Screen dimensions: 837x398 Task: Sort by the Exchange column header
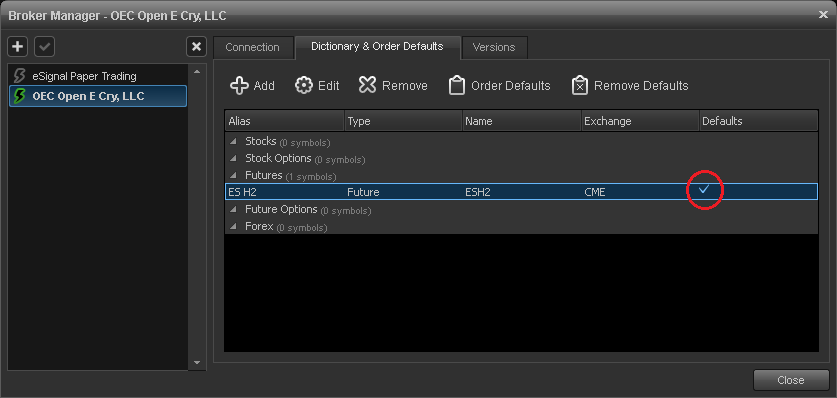[x=640, y=121]
